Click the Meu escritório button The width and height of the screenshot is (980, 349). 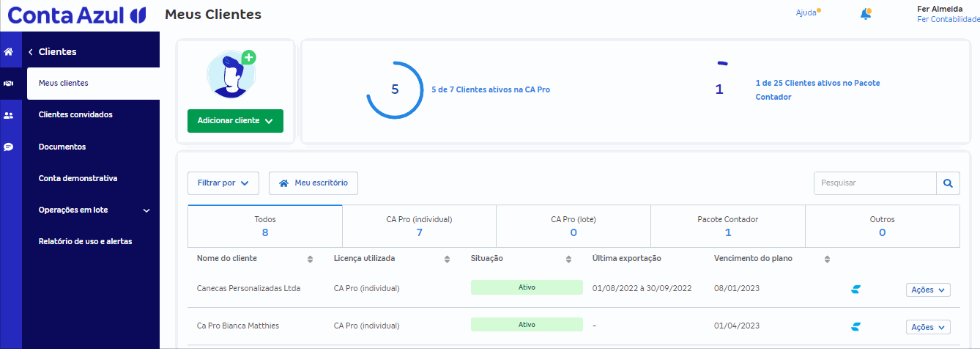click(313, 183)
